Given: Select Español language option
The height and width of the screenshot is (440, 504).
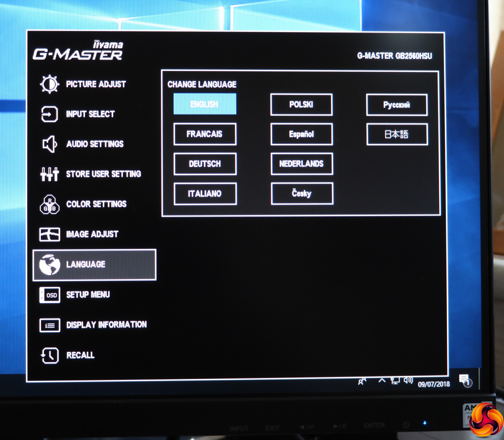Looking at the screenshot, I should 302,134.
